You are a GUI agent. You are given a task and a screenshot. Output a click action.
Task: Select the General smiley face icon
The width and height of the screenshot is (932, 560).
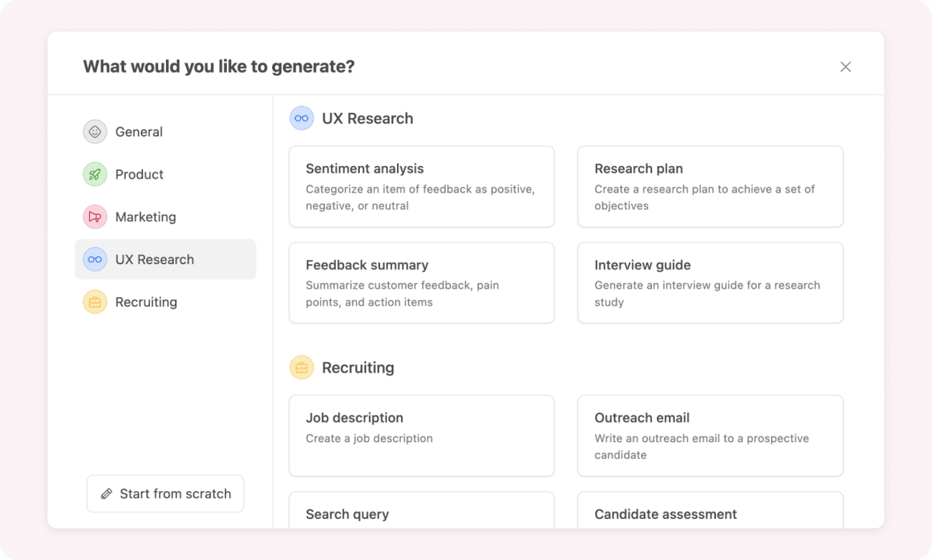[x=95, y=132]
